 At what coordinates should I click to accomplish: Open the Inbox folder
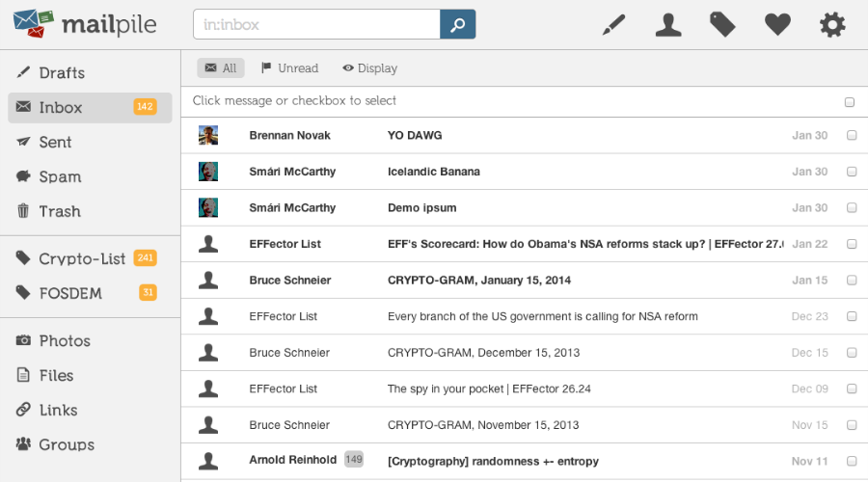90,107
